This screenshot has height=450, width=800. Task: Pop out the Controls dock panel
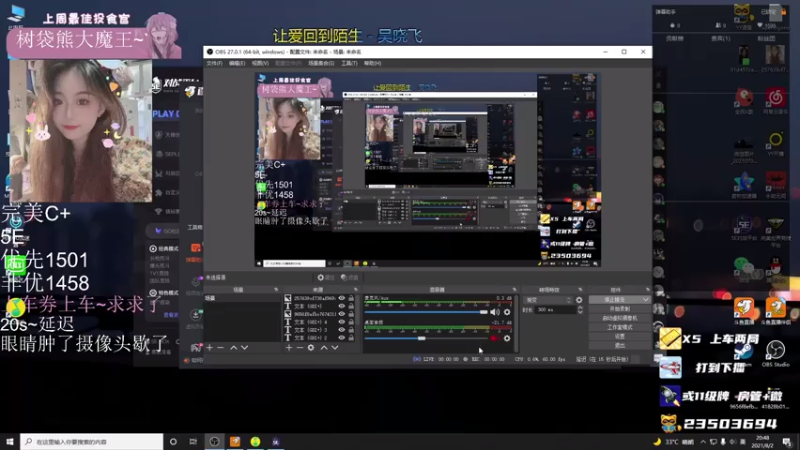tap(647, 290)
